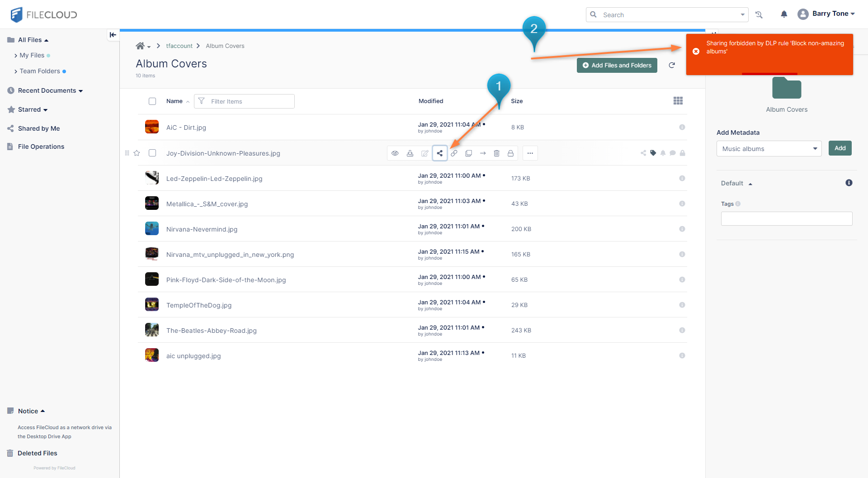Focus the Filter Items field
This screenshot has height=478, width=868.
(244, 101)
